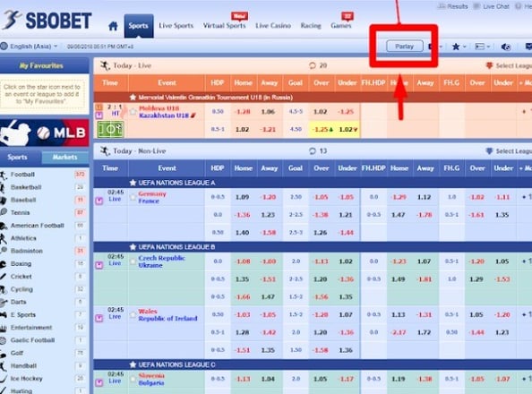The width and height of the screenshot is (532, 394).
Task: Open the Live Casino tab
Action: (273, 26)
